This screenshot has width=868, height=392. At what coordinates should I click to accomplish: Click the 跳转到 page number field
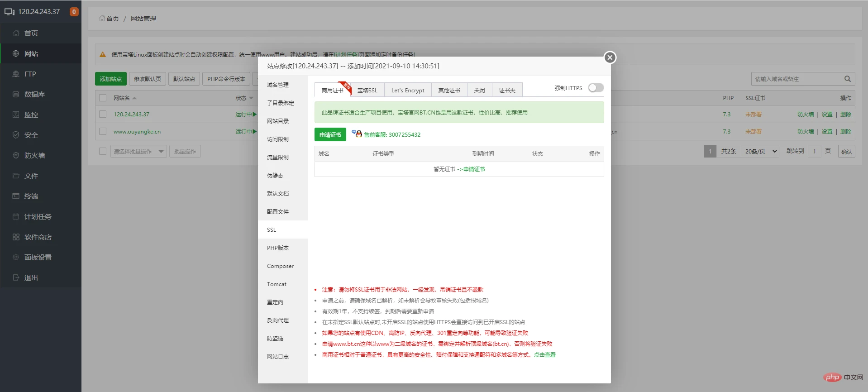(x=815, y=151)
